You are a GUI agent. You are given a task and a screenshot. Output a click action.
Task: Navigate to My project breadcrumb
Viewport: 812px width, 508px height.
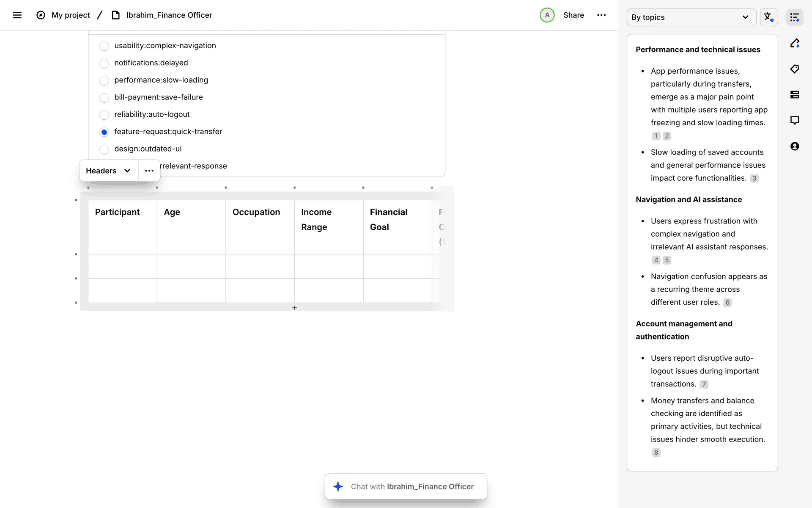pos(70,15)
